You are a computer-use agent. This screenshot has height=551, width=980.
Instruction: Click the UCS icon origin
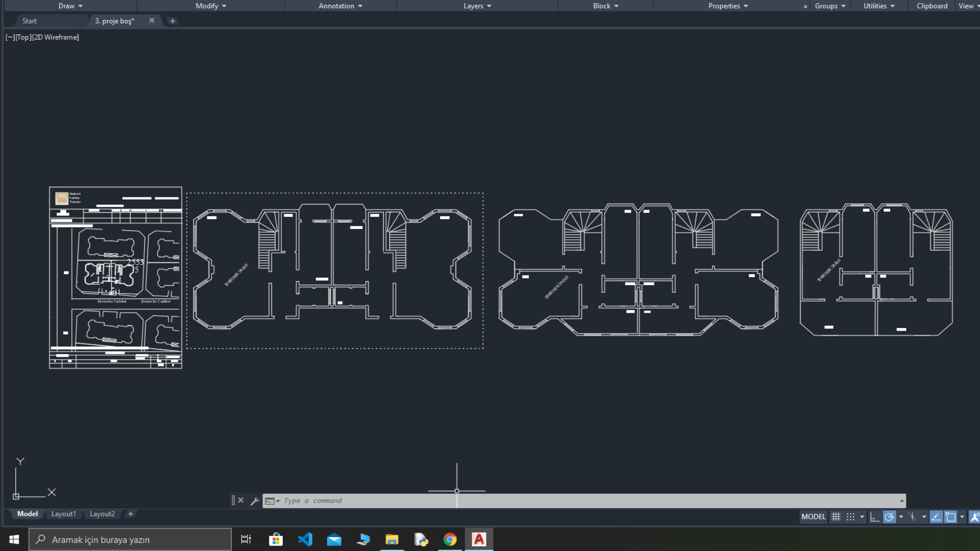[16, 496]
